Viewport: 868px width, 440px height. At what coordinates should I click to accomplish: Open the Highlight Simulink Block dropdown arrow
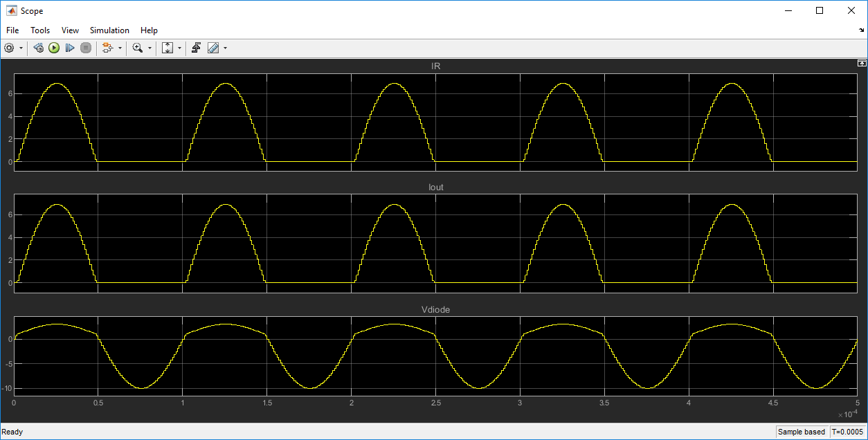(120, 48)
